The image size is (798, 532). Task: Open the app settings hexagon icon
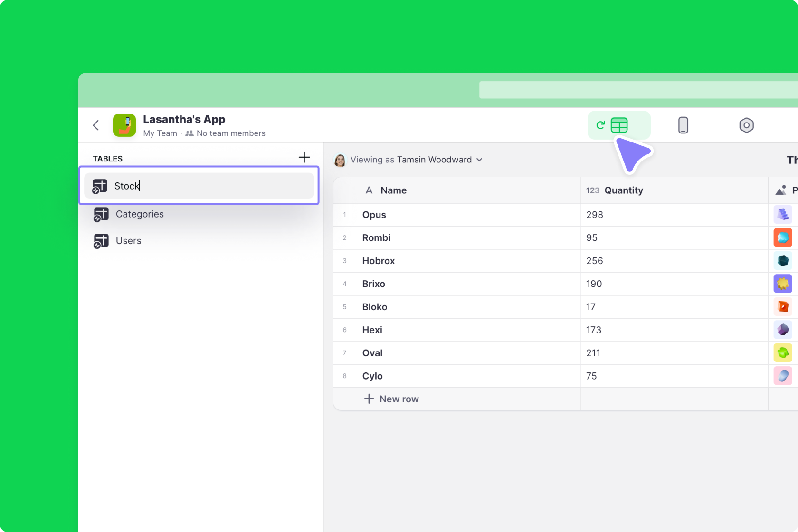(746, 125)
